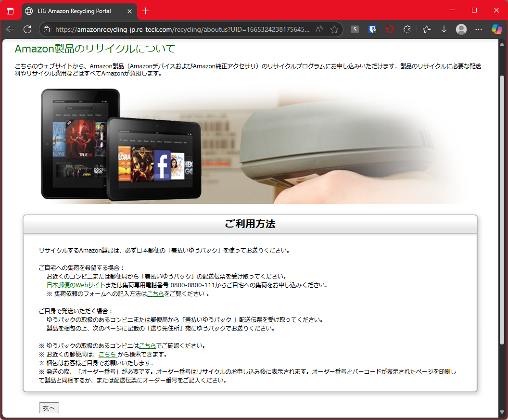Activate the Read aloud icon
This screenshot has width=508, height=420.
pos(319,29)
